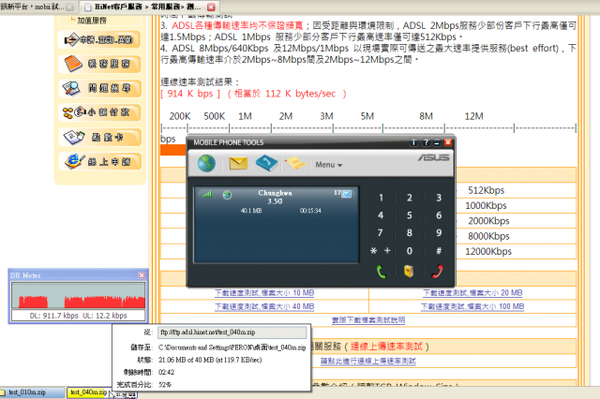Click the red 914 K bps speed result text
600x399 pixels.
[190, 94]
